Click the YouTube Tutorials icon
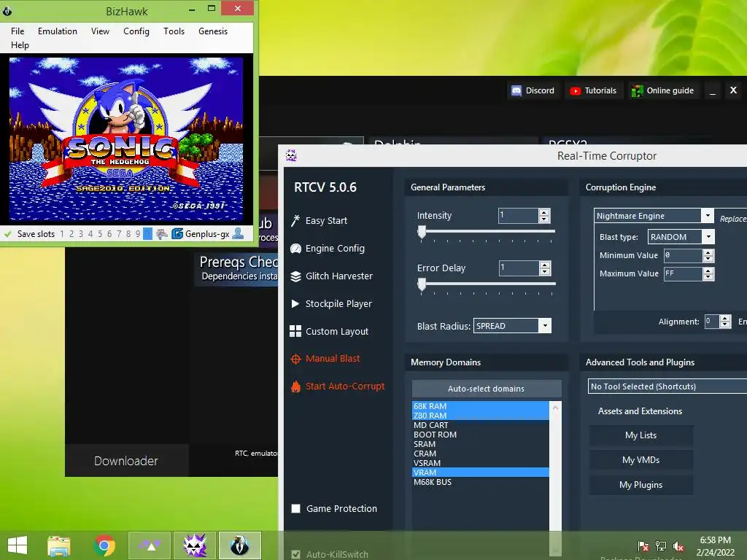The image size is (747, 560). click(576, 90)
